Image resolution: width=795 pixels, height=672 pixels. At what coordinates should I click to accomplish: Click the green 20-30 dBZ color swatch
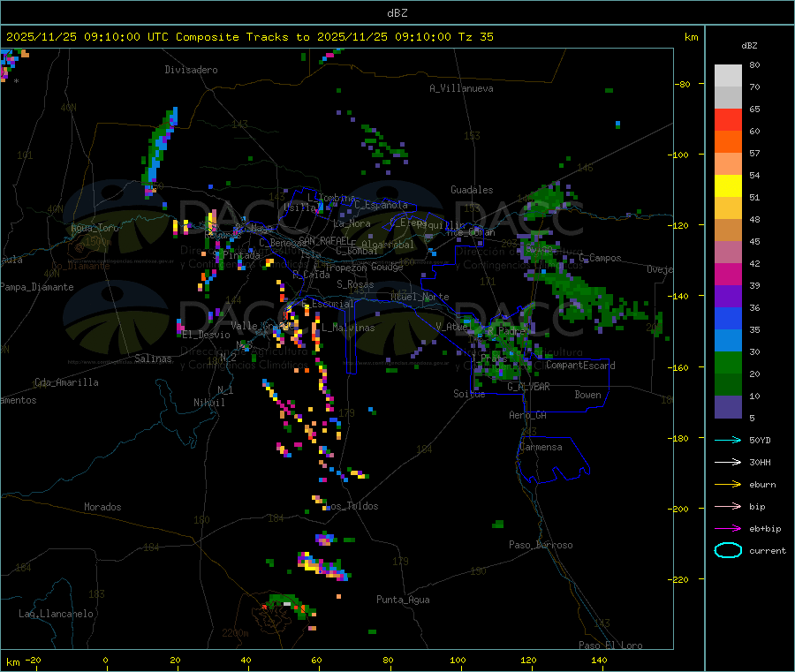click(x=728, y=362)
